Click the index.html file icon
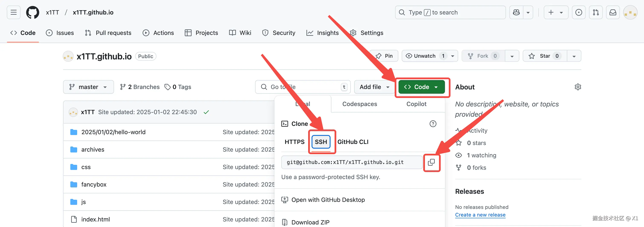 (x=74, y=220)
